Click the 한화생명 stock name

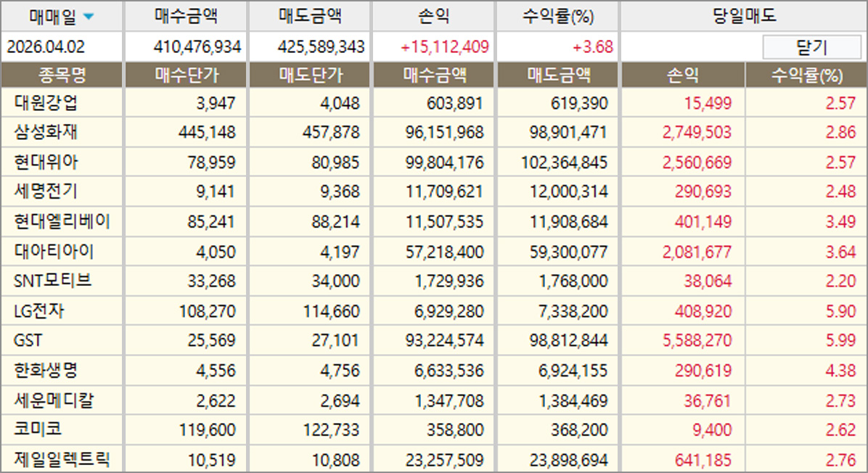click(x=46, y=370)
